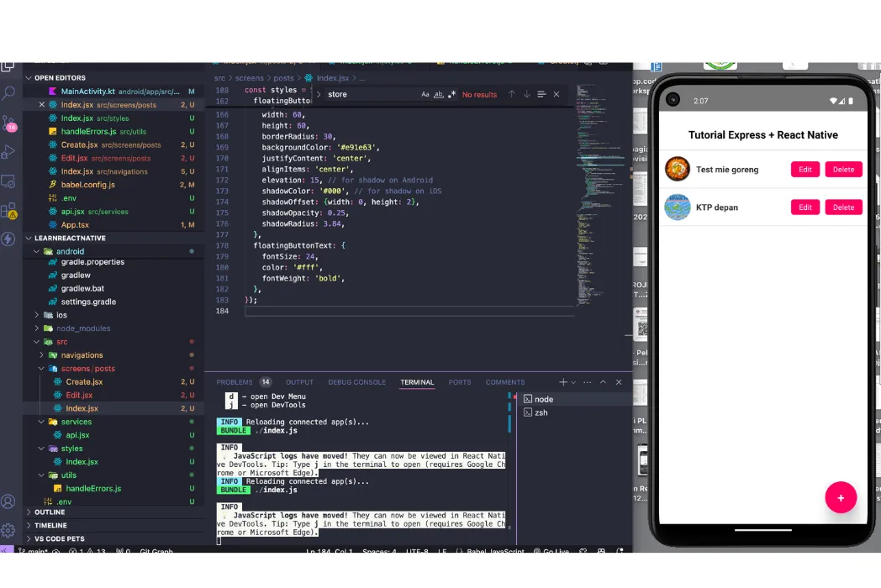The width and height of the screenshot is (881, 588).
Task: Switch to the Comments panel tab
Action: click(505, 382)
